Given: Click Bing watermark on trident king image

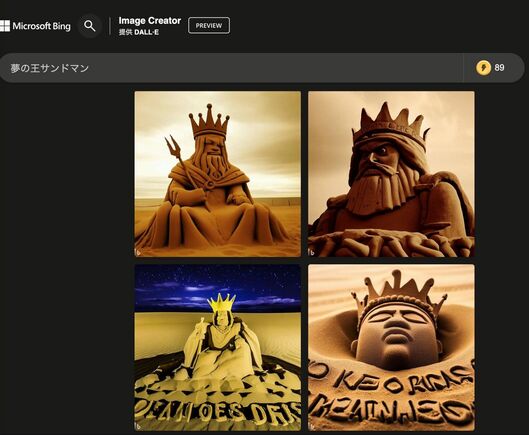Looking at the screenshot, I should pos(138,252).
